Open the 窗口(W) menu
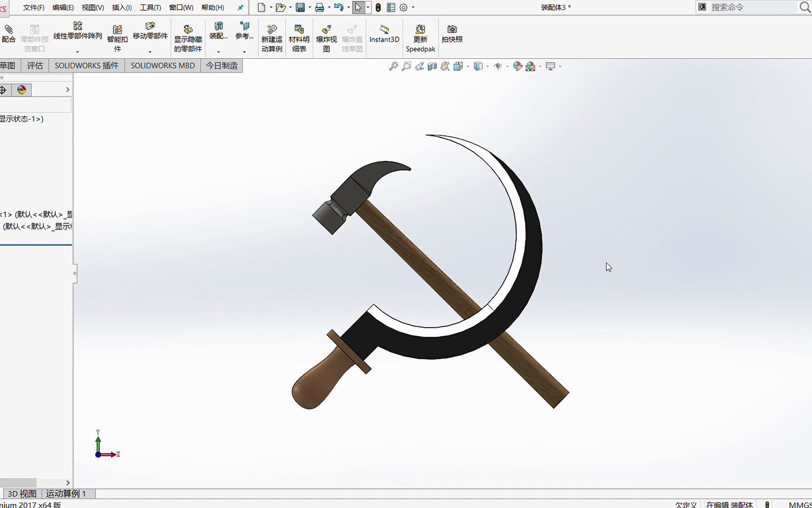 [x=181, y=7]
